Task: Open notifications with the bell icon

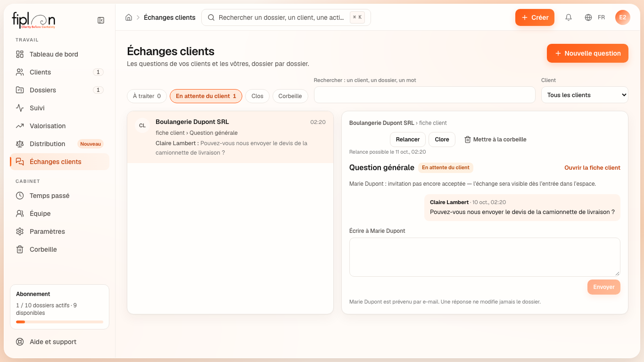Action: pos(569,17)
